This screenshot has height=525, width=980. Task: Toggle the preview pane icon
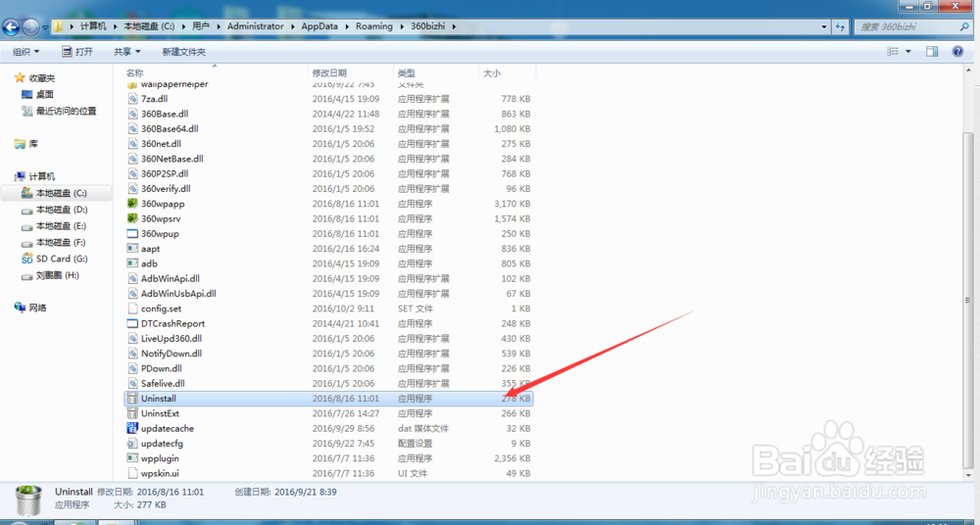(932, 51)
